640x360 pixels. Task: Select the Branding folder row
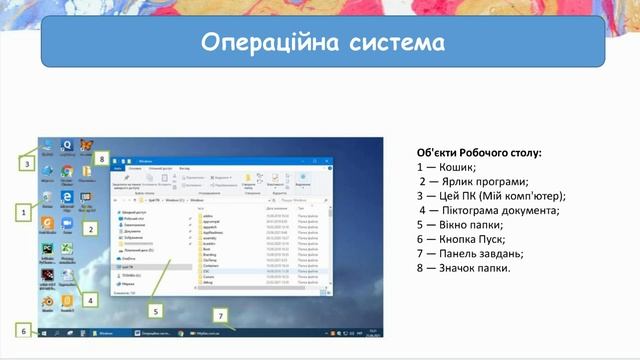261,255
